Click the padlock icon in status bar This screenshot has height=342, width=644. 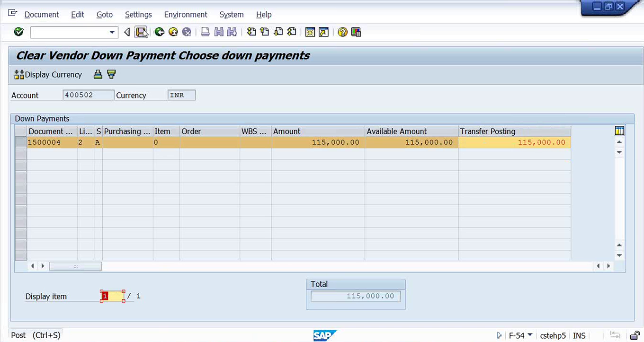click(635, 335)
